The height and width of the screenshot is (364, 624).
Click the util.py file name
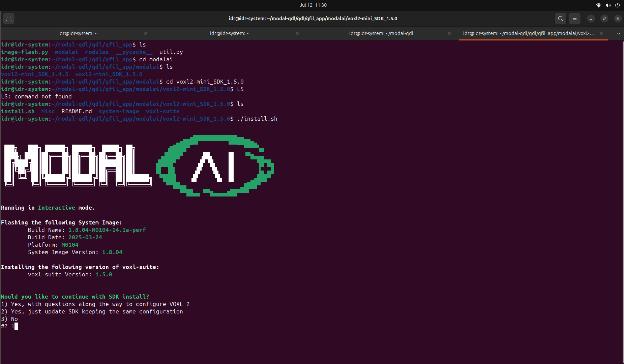[171, 52]
